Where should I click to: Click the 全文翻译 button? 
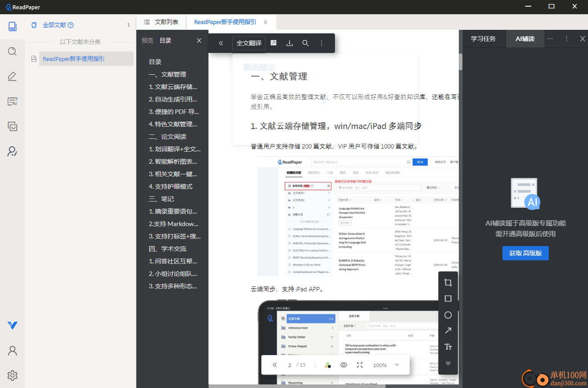(249, 43)
